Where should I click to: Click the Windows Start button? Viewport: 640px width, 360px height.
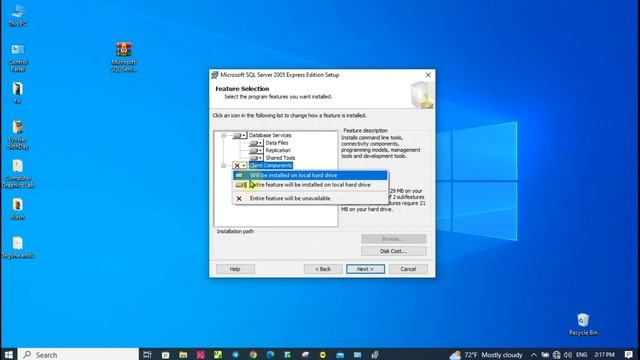(9, 355)
